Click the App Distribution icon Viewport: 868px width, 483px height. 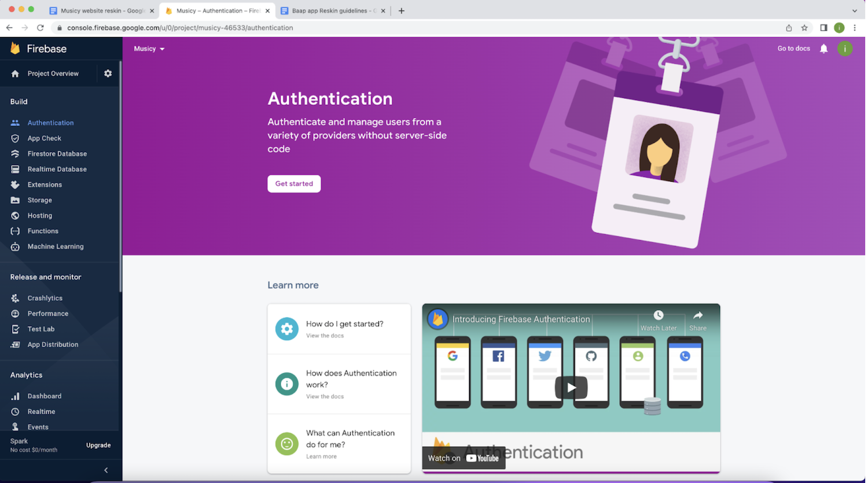pos(15,344)
